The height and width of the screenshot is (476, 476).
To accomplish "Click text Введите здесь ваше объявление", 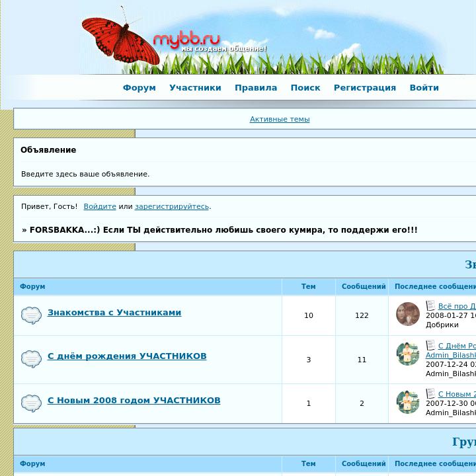I will coord(85,175).
